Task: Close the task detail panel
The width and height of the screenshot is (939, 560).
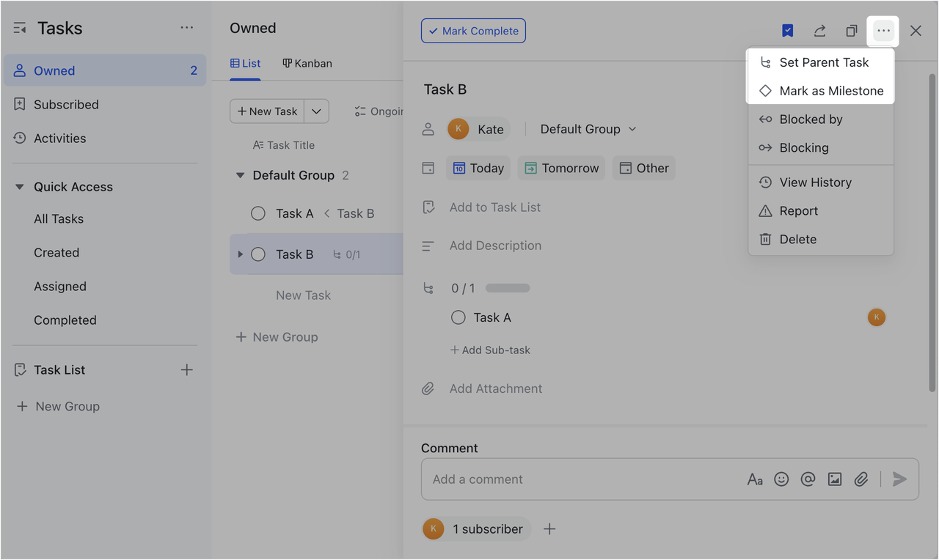Action: tap(916, 31)
